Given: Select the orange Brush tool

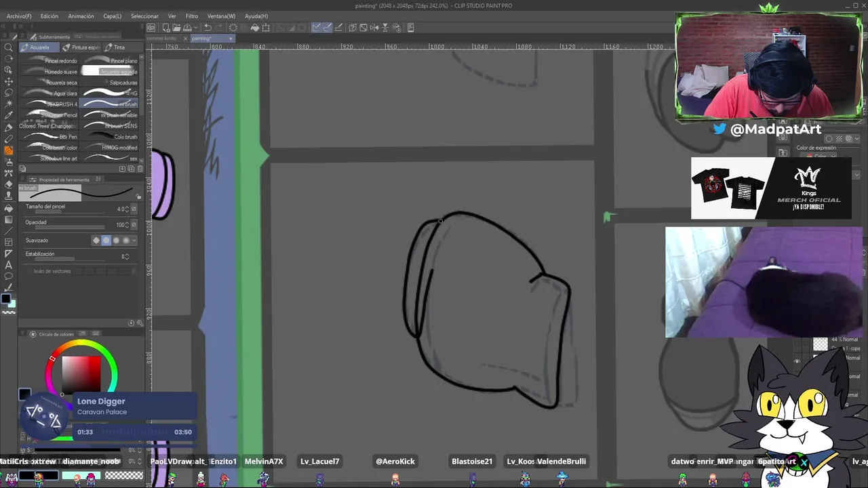Looking at the screenshot, I should pyautogui.click(x=8, y=151).
